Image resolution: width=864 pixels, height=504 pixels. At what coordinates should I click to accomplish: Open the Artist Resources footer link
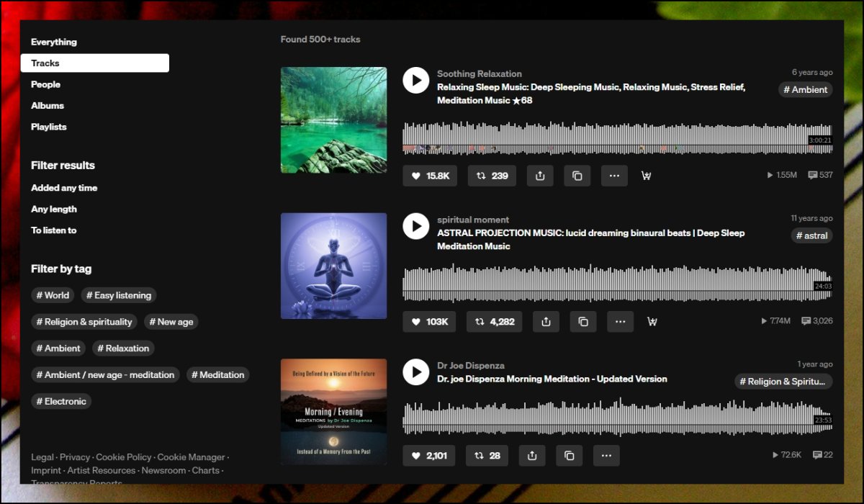tap(102, 471)
